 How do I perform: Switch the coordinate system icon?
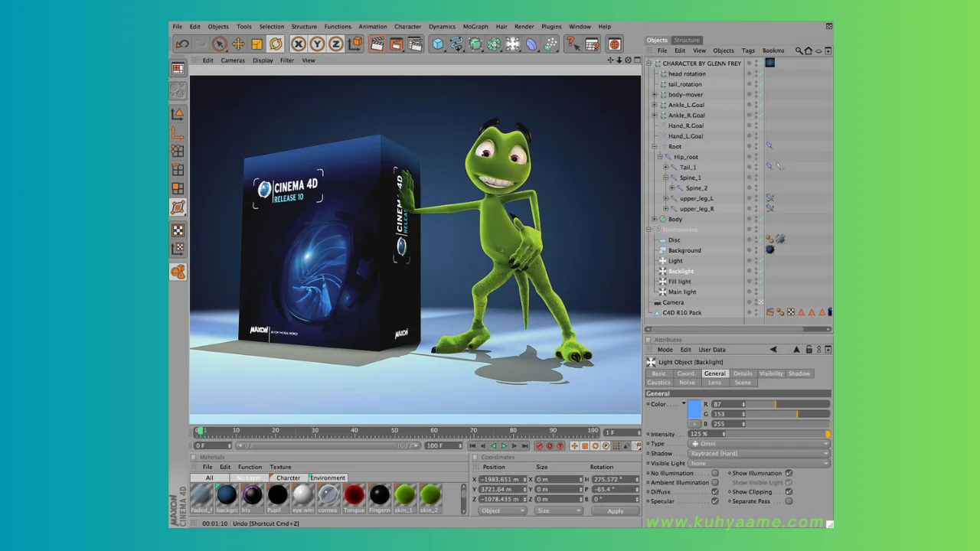click(x=354, y=44)
